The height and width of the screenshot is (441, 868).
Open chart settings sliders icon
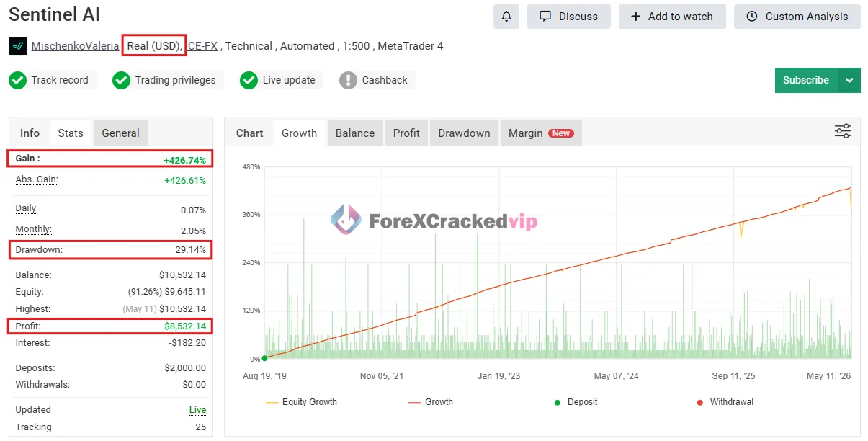pos(842,131)
